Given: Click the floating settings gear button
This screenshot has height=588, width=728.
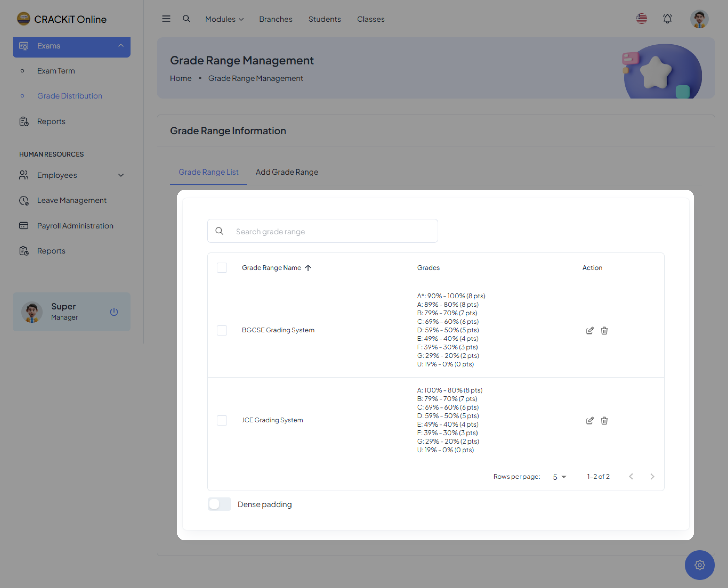Looking at the screenshot, I should tap(699, 565).
